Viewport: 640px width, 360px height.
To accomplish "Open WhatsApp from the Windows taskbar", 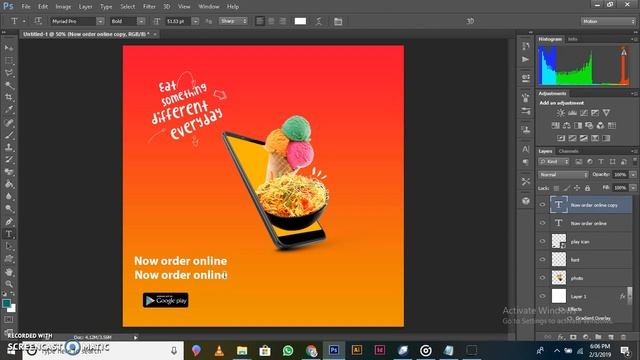I will [288, 350].
